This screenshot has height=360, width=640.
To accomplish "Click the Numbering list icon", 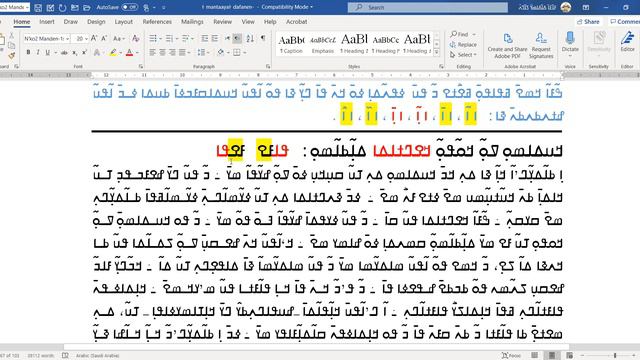I will click(x=169, y=38).
